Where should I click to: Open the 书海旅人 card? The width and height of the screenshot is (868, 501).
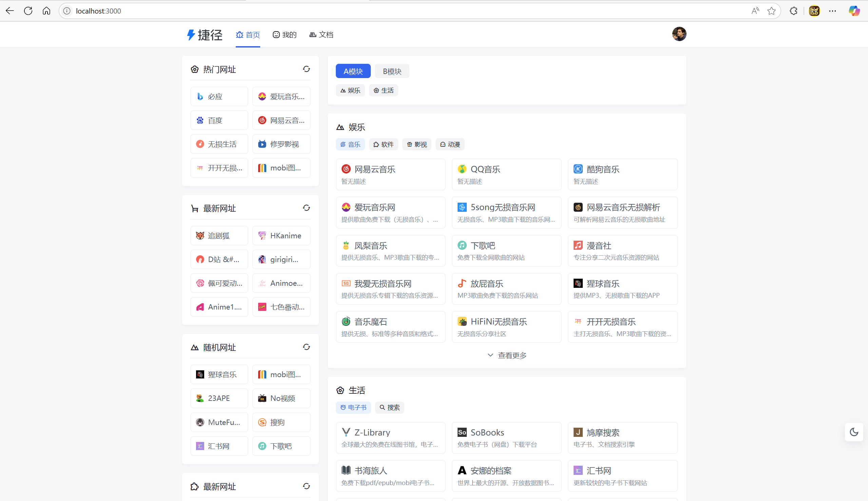pos(390,476)
